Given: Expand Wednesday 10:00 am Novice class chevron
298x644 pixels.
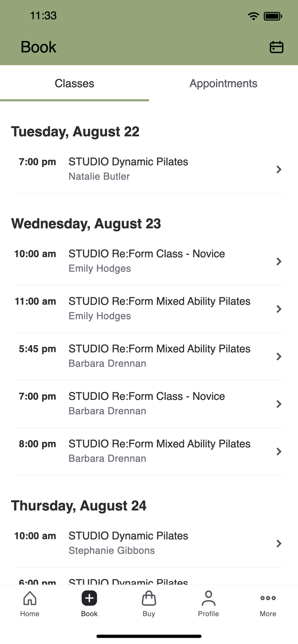Looking at the screenshot, I should click(x=279, y=261).
